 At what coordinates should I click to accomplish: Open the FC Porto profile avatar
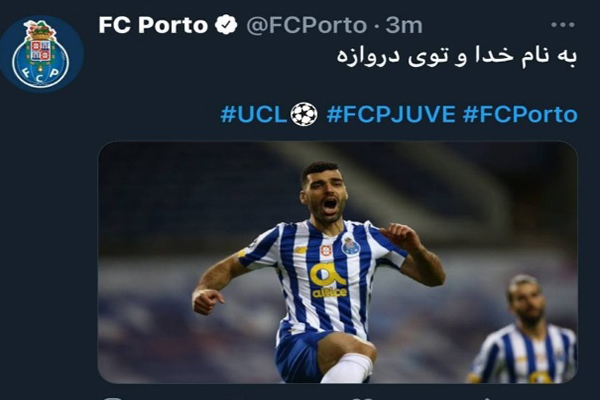41,54
